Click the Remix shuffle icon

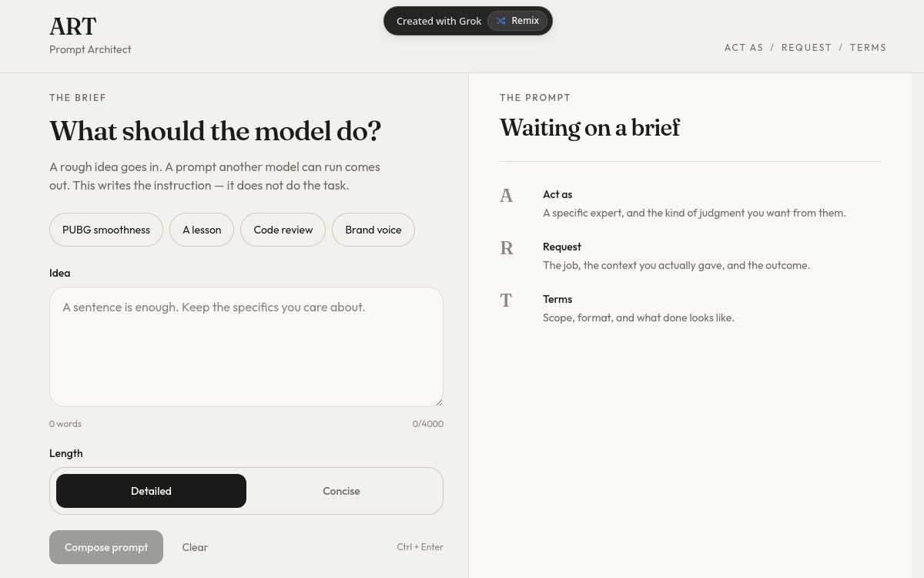coord(501,21)
